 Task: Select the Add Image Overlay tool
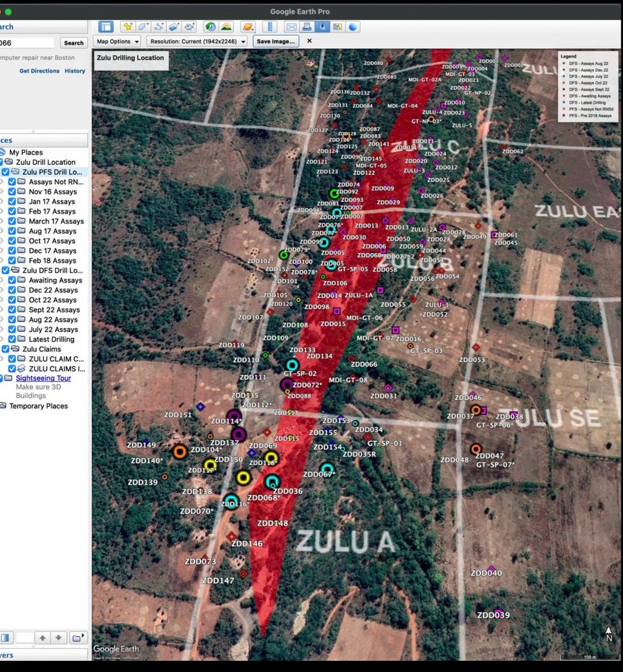click(174, 26)
